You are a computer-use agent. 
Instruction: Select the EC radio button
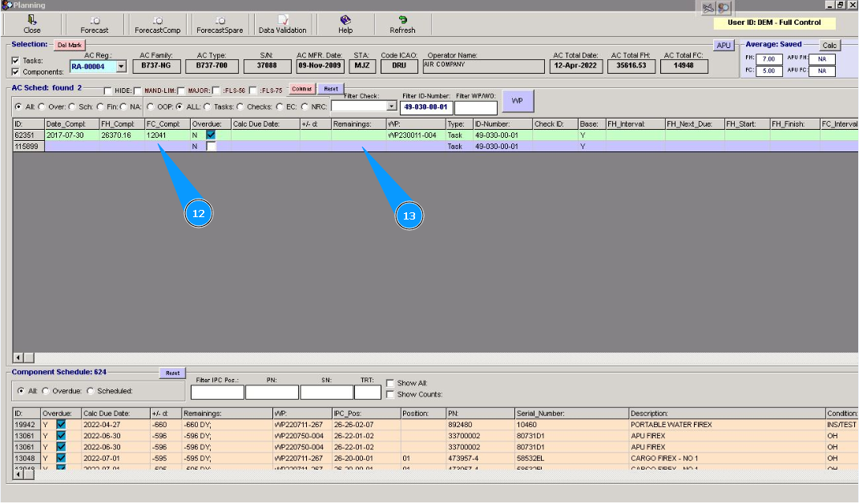point(280,107)
